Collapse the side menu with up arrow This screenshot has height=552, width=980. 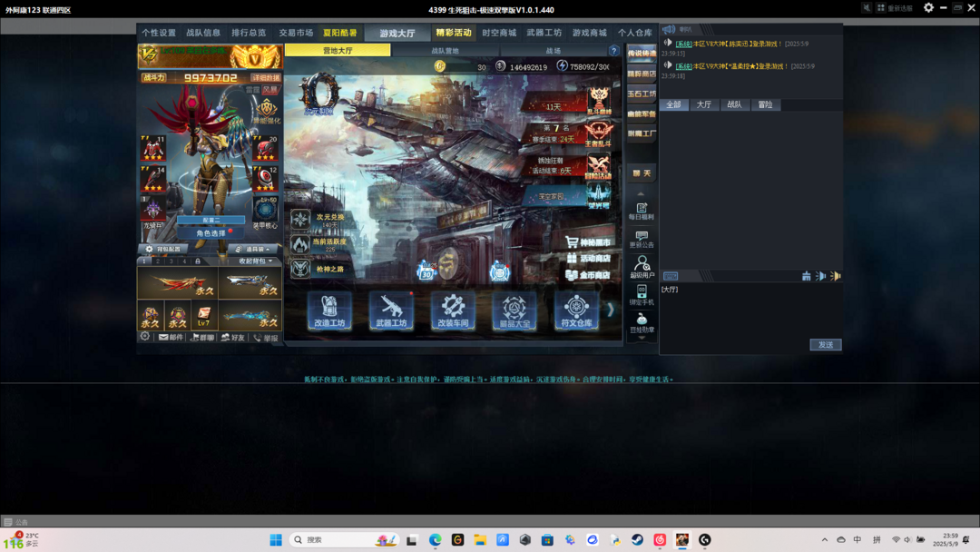point(641,193)
